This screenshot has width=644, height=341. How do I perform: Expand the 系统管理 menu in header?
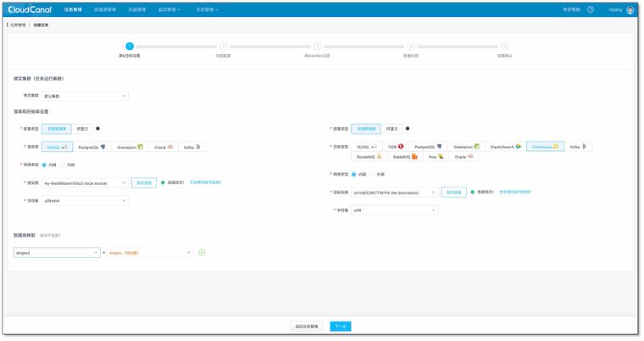tap(208, 9)
